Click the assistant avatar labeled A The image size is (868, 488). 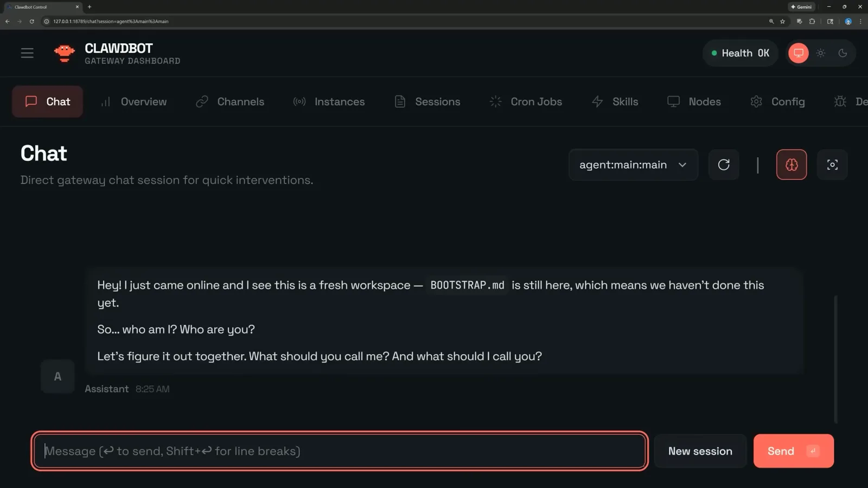point(58,376)
